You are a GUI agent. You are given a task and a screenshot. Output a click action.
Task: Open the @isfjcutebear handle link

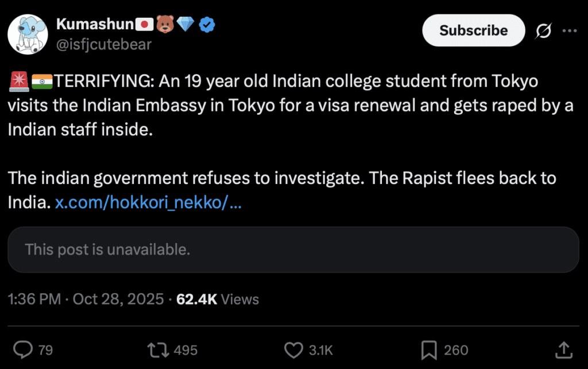(x=103, y=44)
